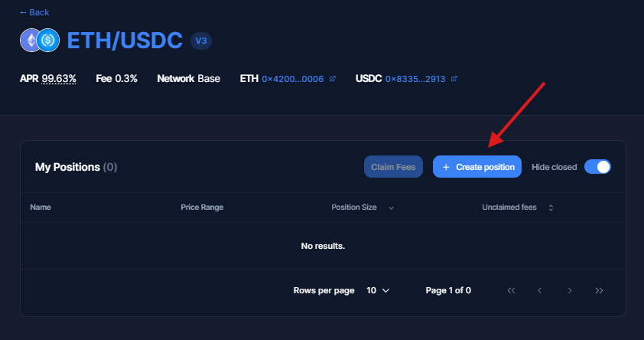Open the USDC address 0x8335...2913 link
The image size is (644, 340).
click(x=416, y=79)
